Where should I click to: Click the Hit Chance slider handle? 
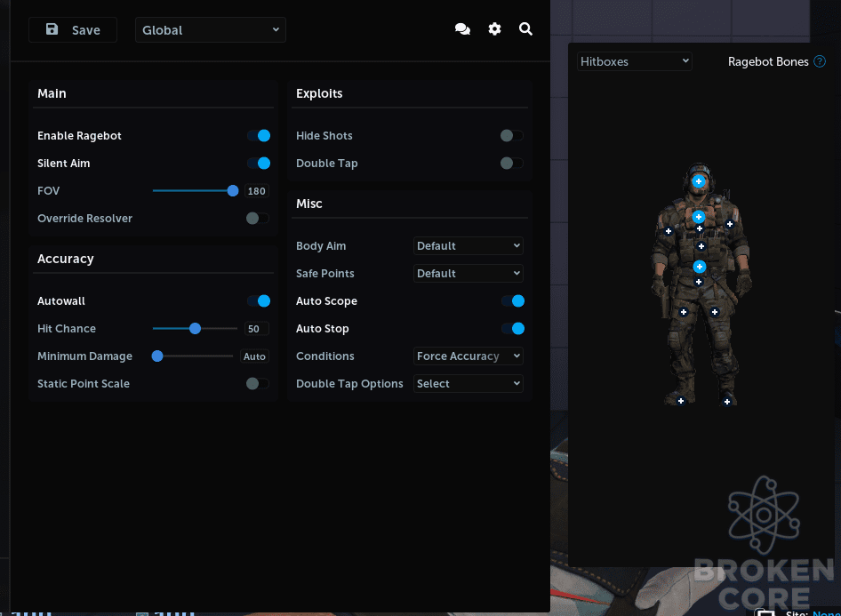coord(196,329)
